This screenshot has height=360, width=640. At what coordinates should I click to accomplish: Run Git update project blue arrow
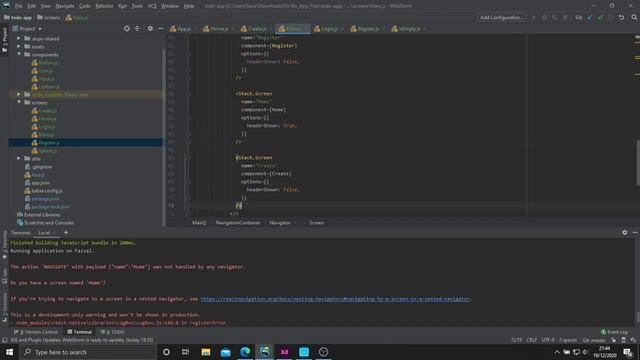(x=589, y=18)
